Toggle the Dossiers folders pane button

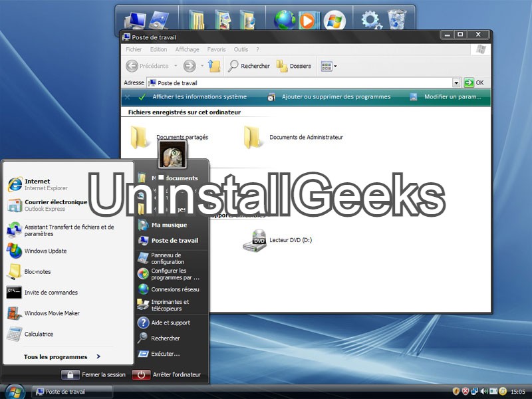coord(294,66)
